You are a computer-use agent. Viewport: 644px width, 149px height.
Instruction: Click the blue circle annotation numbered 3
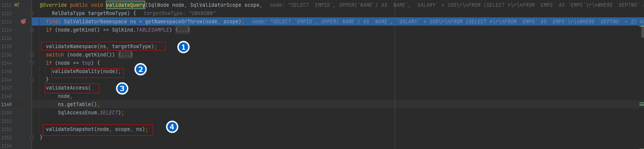pos(122,88)
